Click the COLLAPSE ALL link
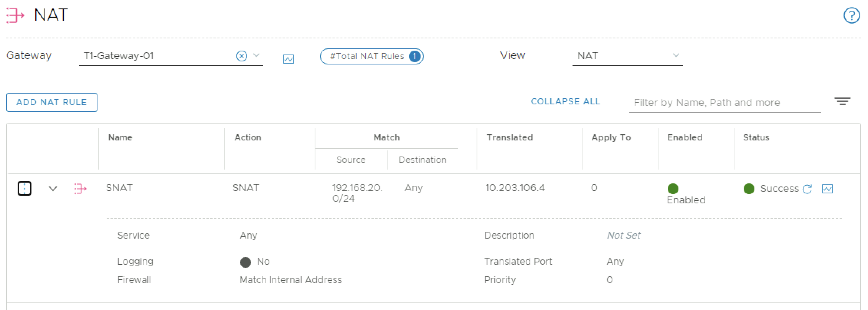 (x=565, y=102)
